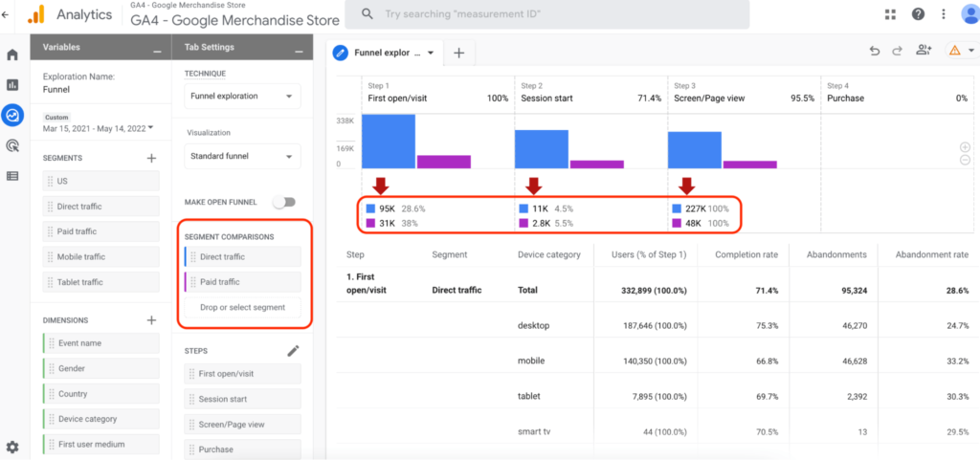Click the purple 31K legend swatch
Image resolution: width=980 pixels, height=460 pixels.
point(370,223)
